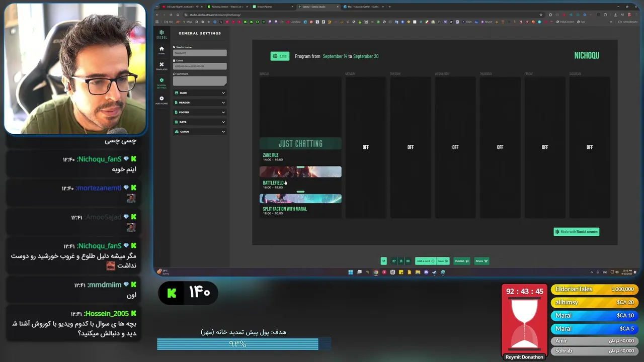
Task: Click 'SPLIT FACTION WITH MARAL' title text
Action: point(285,209)
